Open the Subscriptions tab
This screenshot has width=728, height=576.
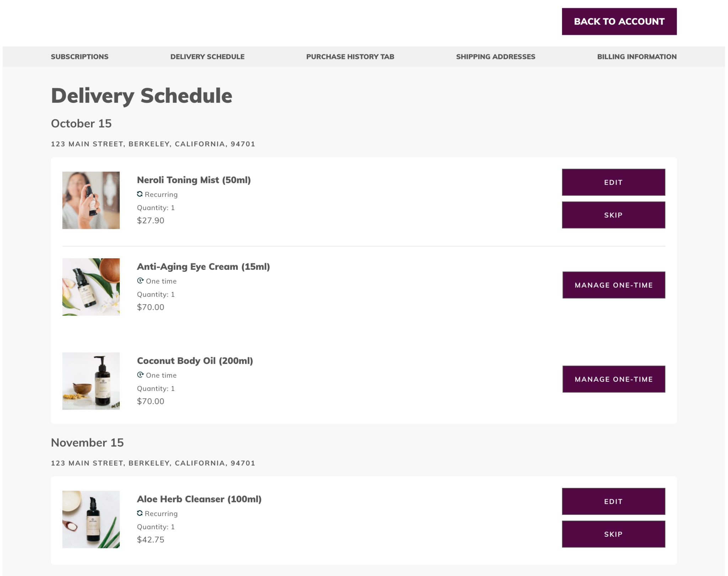79,57
